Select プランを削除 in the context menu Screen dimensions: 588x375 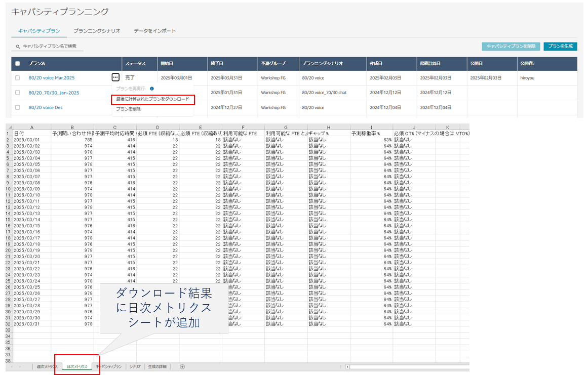click(129, 109)
